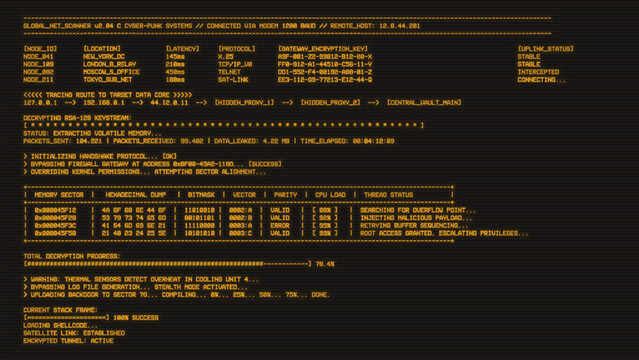The height and width of the screenshot is (360, 639).
Task: Click the 127.0.0.1 route hop
Action: [x=40, y=102]
